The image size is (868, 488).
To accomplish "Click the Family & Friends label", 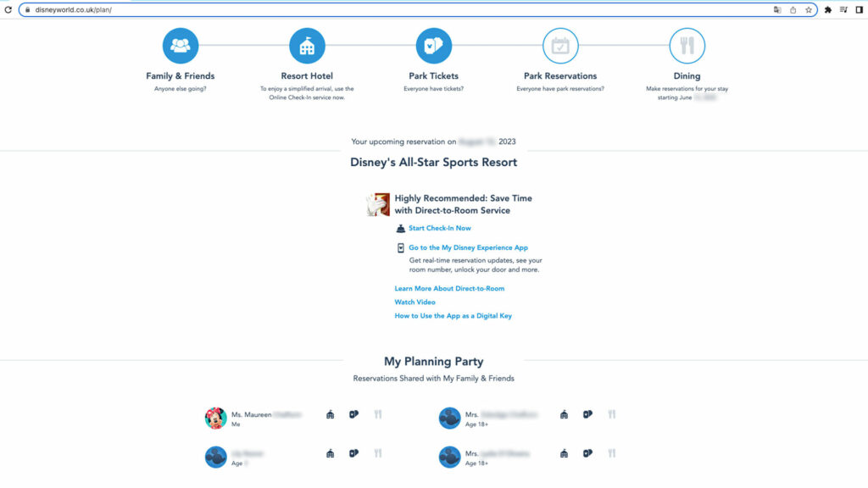I will pos(181,75).
